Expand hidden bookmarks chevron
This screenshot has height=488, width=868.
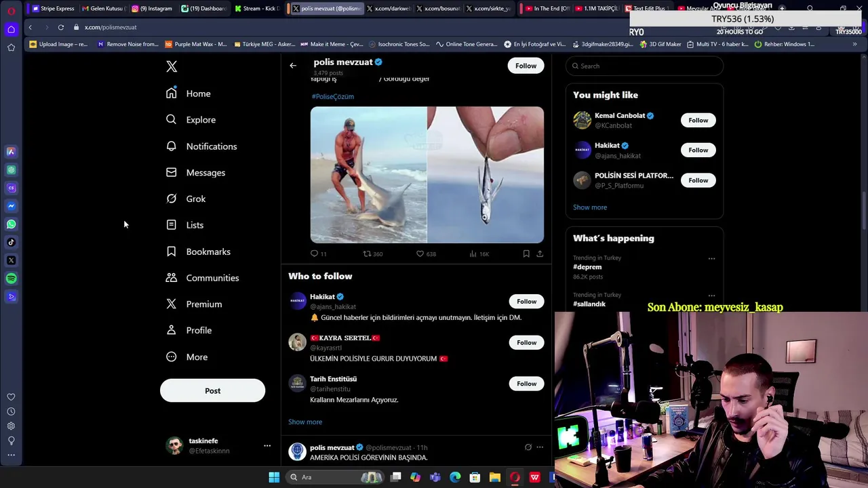(x=854, y=44)
